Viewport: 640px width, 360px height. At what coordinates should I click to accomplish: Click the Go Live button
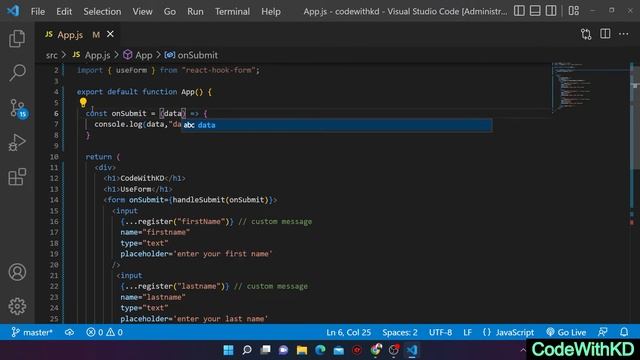[x=566, y=332]
